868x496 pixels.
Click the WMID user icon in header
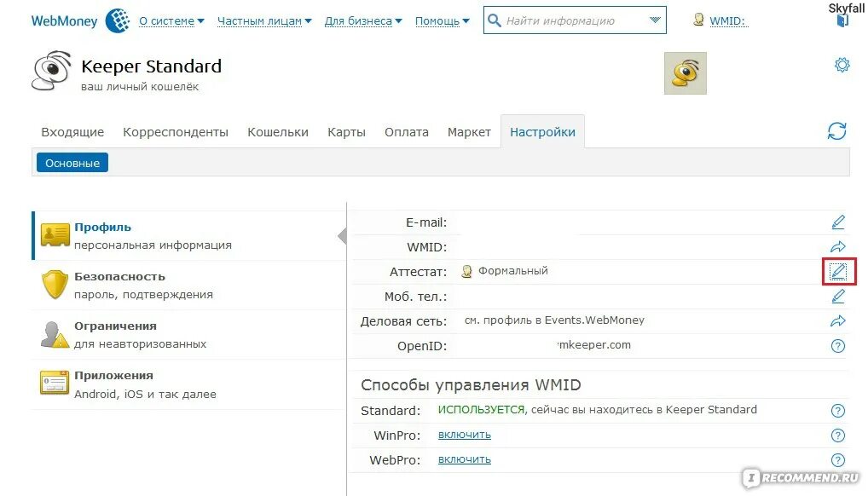[698, 20]
